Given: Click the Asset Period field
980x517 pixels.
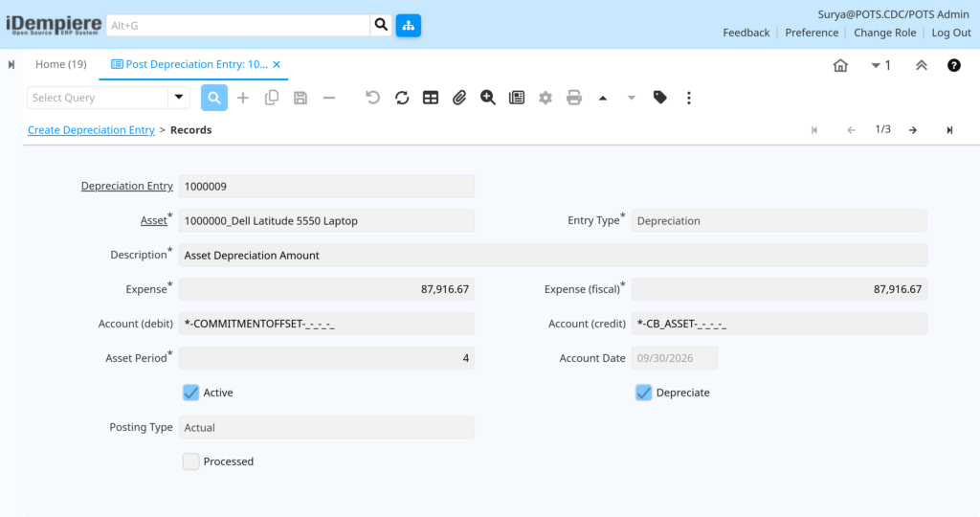Looking at the screenshot, I should click(326, 358).
